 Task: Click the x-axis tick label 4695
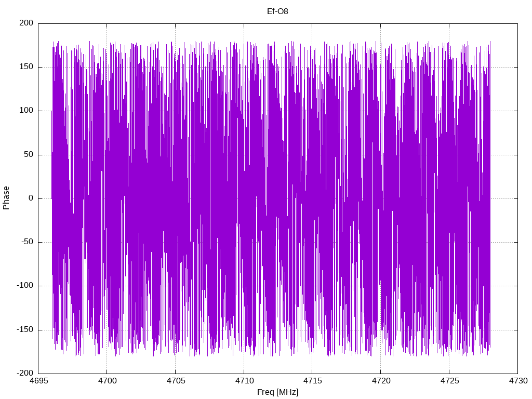point(38,381)
